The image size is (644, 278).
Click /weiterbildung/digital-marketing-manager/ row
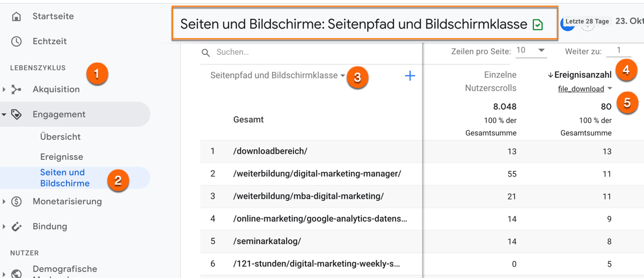317,174
